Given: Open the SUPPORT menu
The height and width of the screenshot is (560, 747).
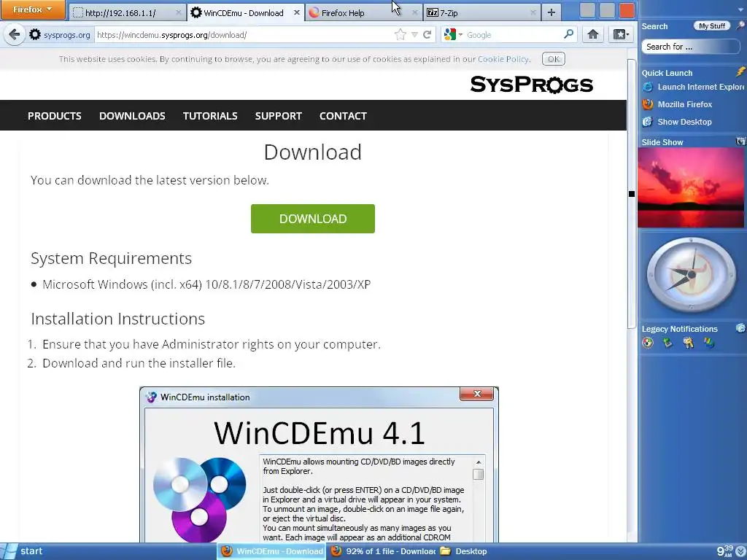Looking at the screenshot, I should pyautogui.click(x=278, y=116).
